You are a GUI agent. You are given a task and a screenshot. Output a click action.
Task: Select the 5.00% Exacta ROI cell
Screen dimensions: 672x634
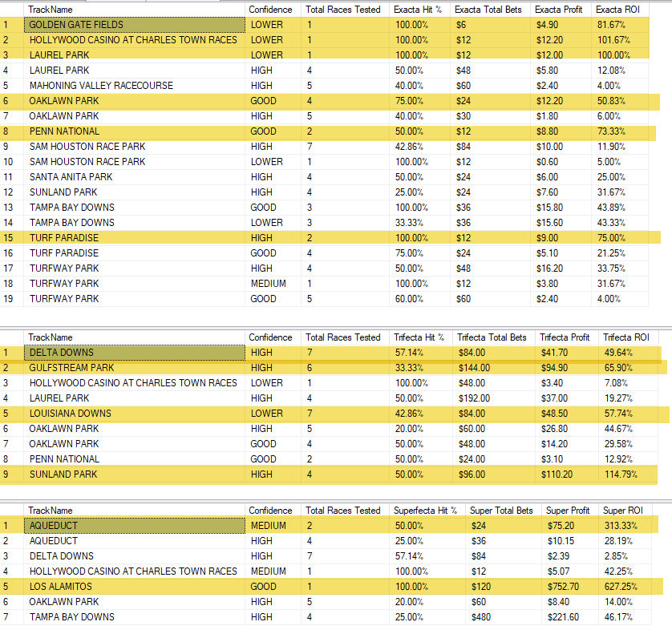point(619,162)
